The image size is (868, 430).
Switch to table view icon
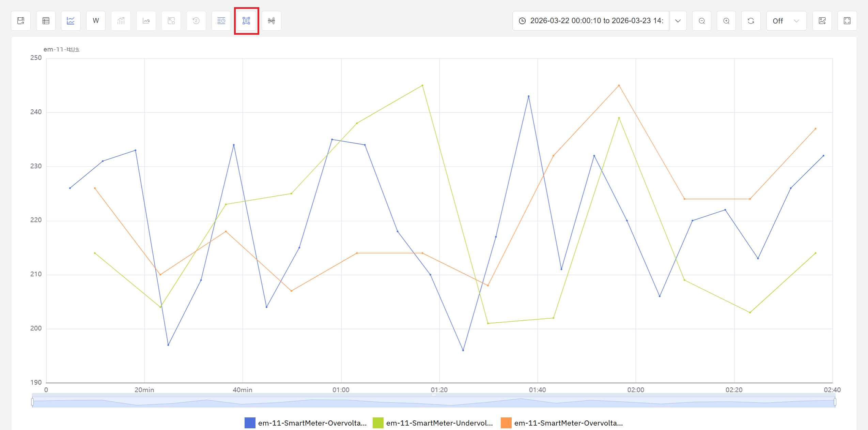click(x=46, y=21)
